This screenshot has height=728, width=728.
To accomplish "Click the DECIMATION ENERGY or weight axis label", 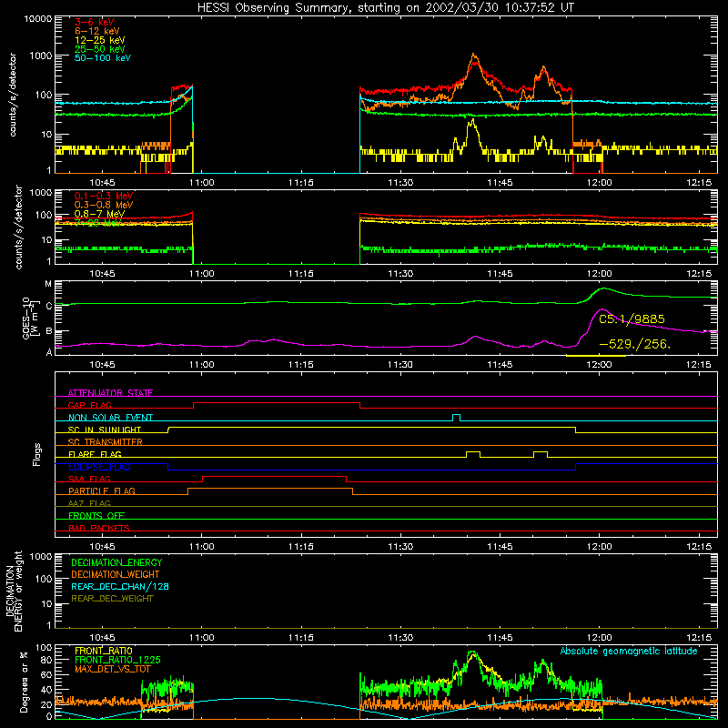I will tap(15, 591).
